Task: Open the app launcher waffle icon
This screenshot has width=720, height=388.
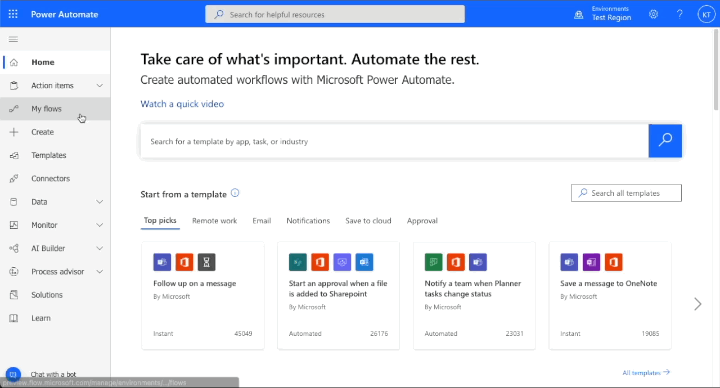Action: (13, 14)
